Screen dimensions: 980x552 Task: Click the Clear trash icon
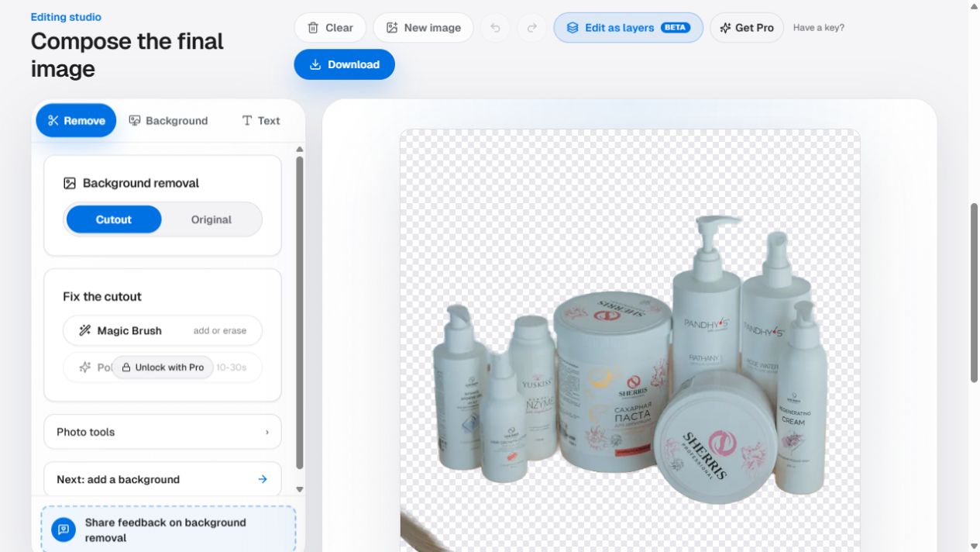point(313,28)
